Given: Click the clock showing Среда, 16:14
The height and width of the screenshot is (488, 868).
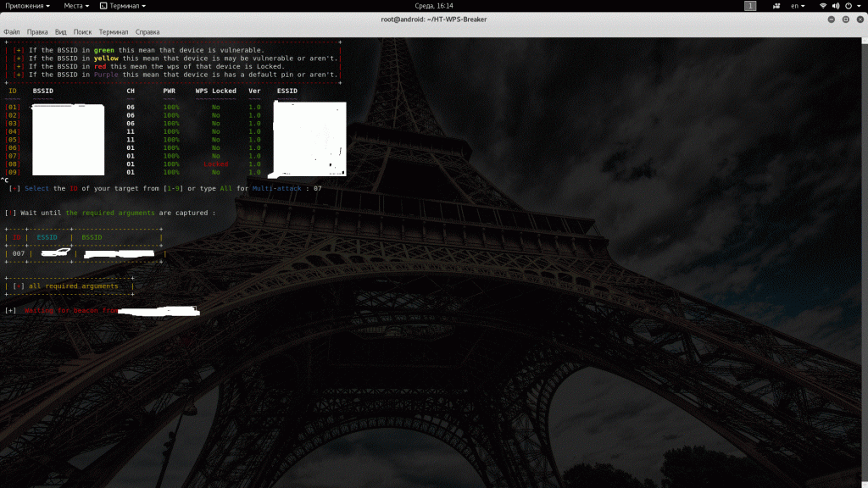Looking at the screenshot, I should (433, 6).
